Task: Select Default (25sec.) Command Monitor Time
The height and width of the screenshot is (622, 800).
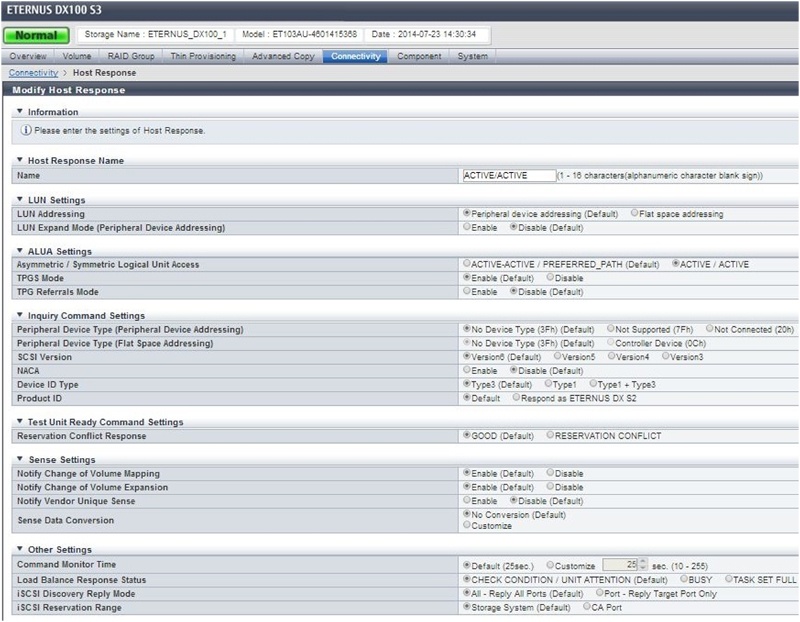Action: 466,565
